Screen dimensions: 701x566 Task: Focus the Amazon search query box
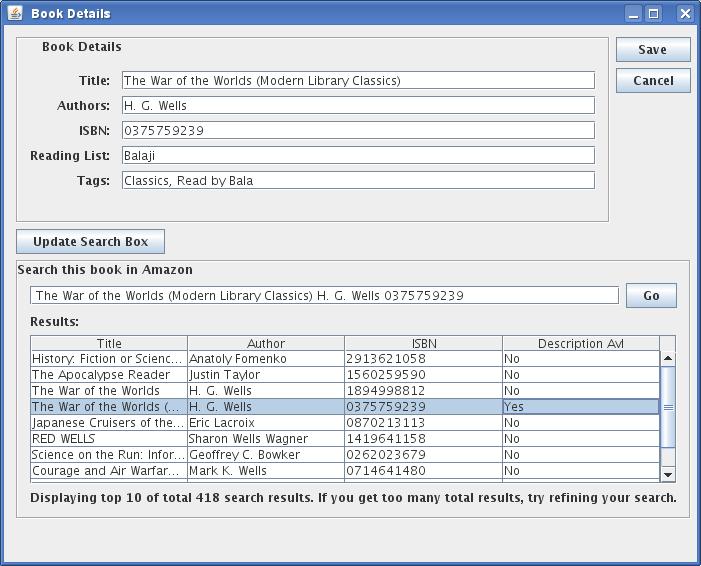click(324, 296)
